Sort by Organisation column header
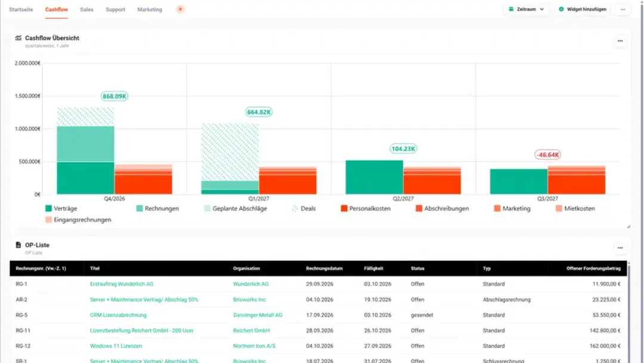The height and width of the screenshot is (363, 644). click(246, 269)
